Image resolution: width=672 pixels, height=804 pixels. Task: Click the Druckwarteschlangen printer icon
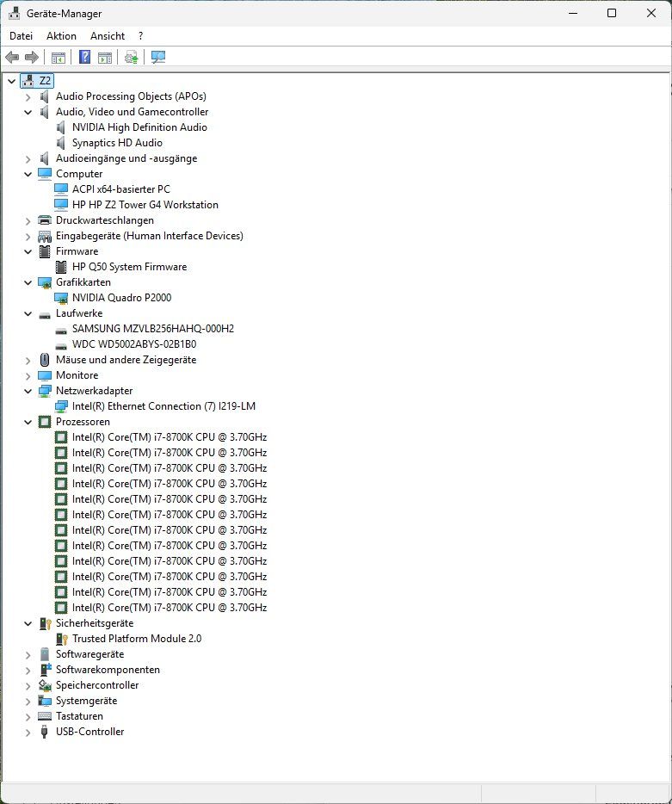tap(45, 220)
